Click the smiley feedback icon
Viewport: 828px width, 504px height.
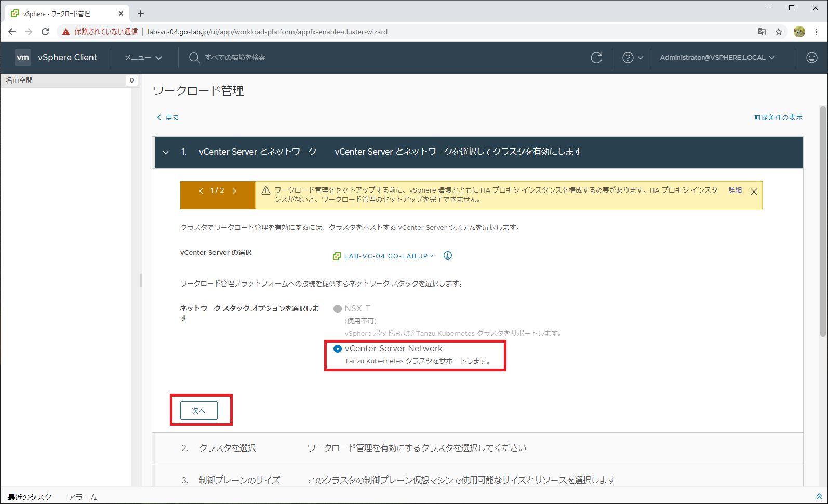(x=812, y=58)
